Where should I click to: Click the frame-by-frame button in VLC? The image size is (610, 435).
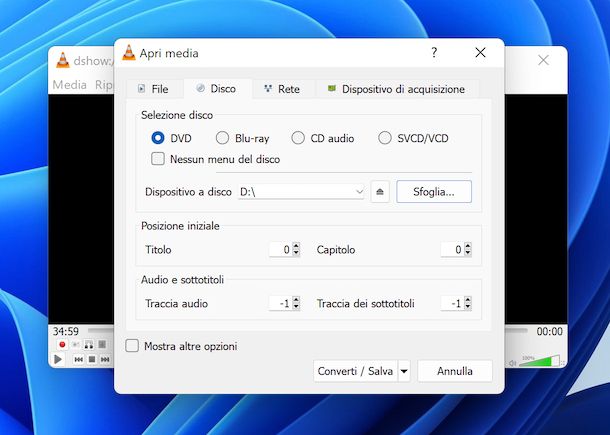(x=102, y=344)
